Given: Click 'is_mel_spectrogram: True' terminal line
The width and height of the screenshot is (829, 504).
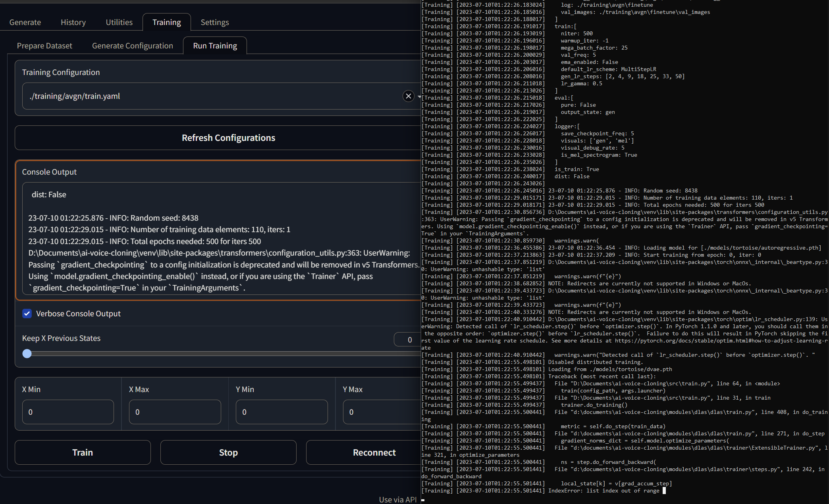Looking at the screenshot, I should pyautogui.click(x=599, y=155).
